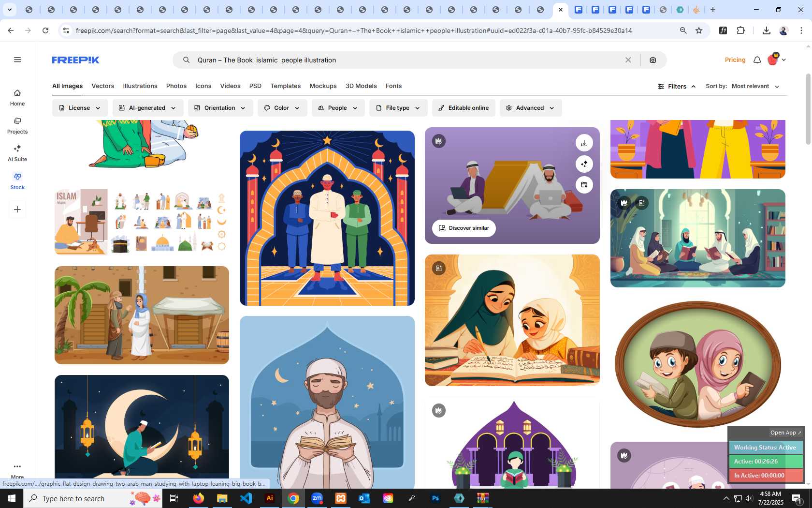
Task: Open the hamburger menu icon
Action: click(x=17, y=60)
